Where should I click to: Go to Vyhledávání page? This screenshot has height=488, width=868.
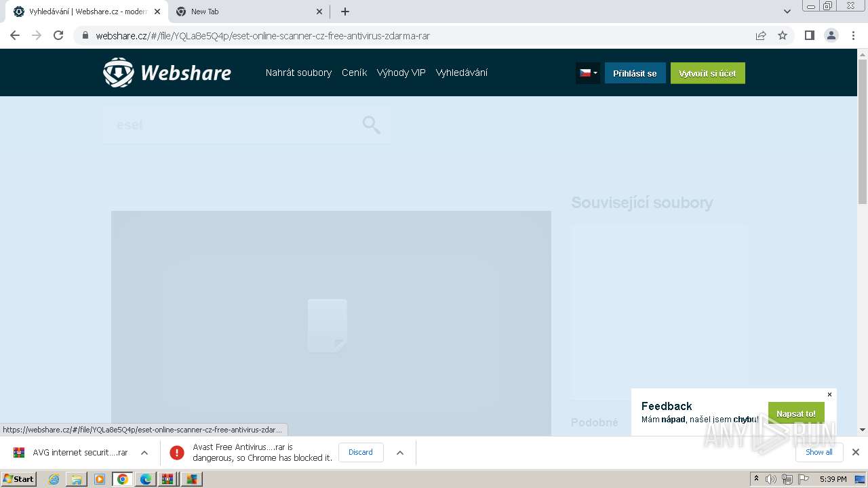coord(461,73)
